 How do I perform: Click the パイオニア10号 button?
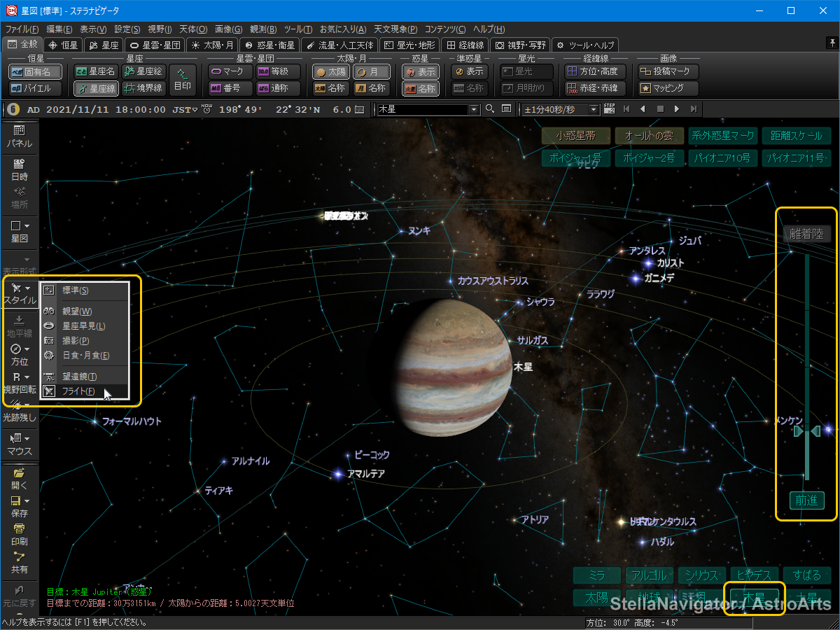[x=722, y=158]
